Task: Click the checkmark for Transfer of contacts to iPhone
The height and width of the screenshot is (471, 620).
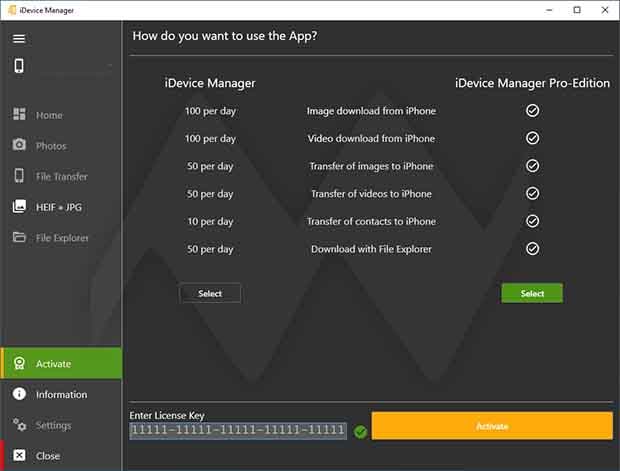Action: tap(532, 221)
